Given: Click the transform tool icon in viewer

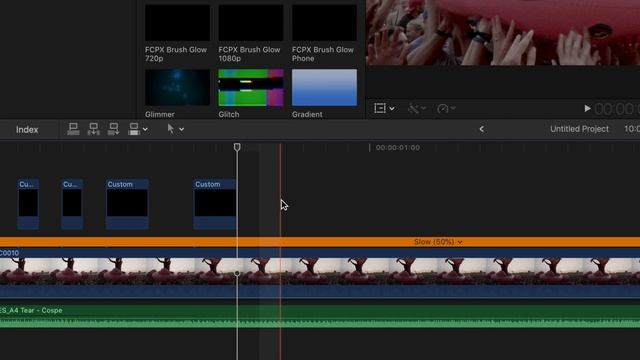Looking at the screenshot, I should tap(380, 108).
